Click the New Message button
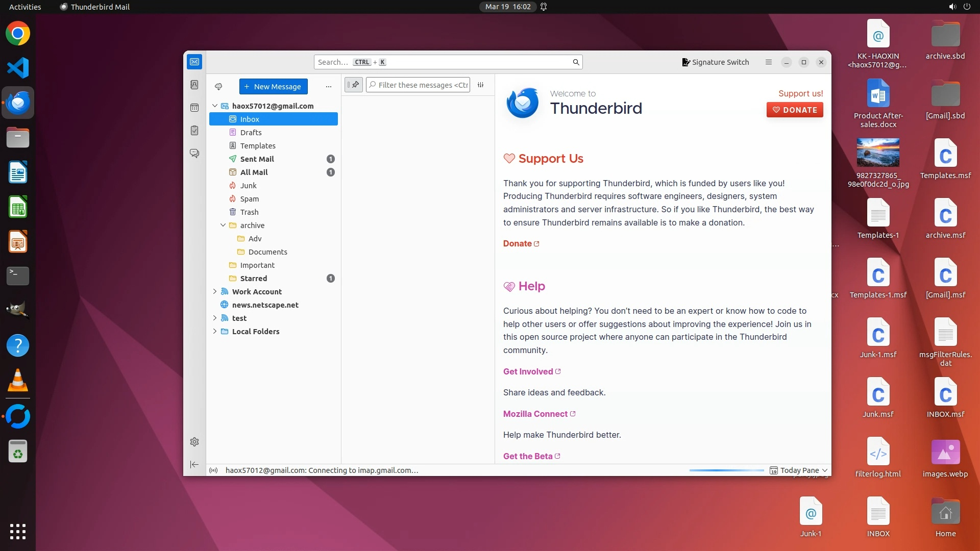 273,87
